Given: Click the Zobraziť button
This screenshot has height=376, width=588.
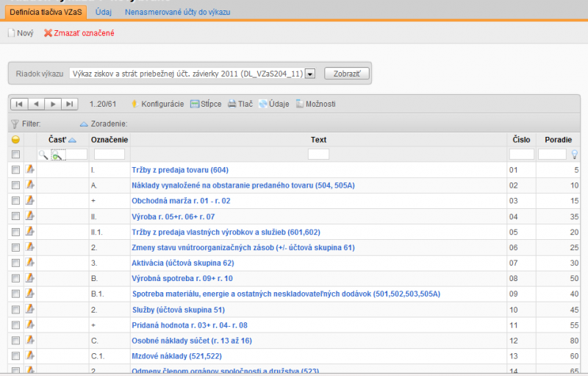Looking at the screenshot, I should tap(347, 74).
